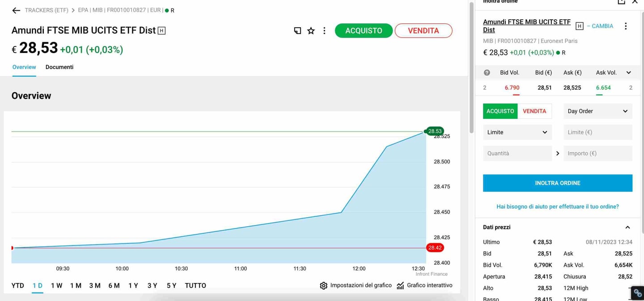The image size is (644, 301).
Task: Click the note/alert icon beside the star
Action: coord(297,30)
